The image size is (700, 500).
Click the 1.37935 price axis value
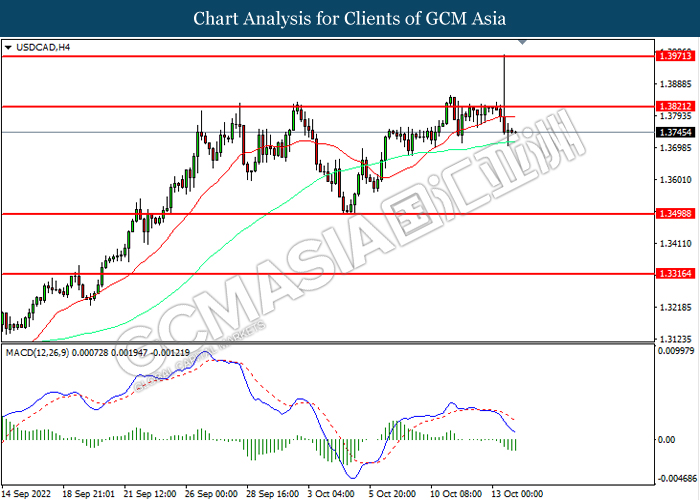(x=676, y=116)
